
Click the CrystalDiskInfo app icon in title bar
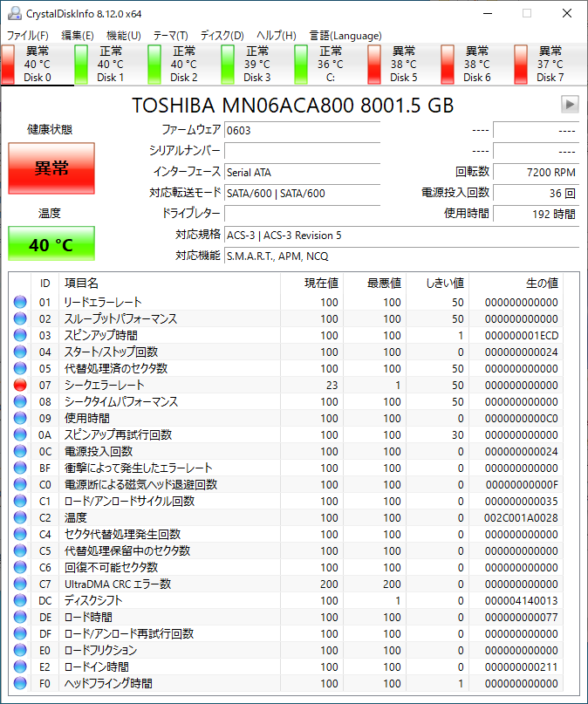tap(14, 13)
